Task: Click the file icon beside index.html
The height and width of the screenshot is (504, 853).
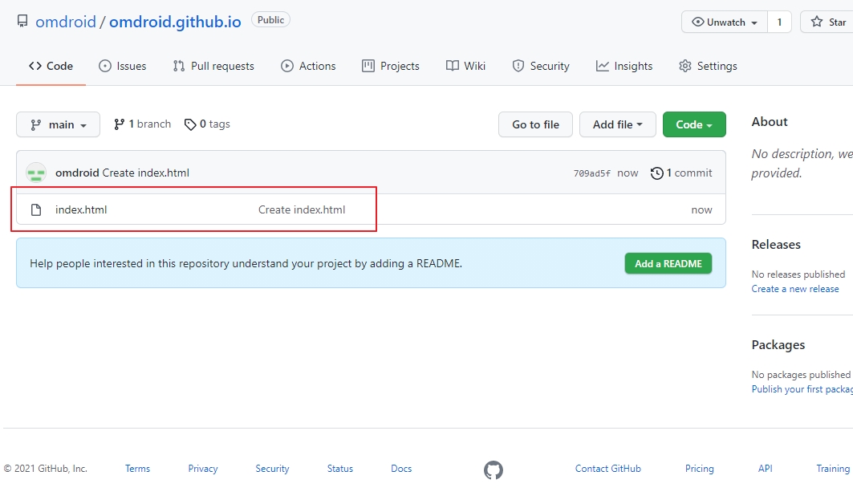Action: coord(36,209)
